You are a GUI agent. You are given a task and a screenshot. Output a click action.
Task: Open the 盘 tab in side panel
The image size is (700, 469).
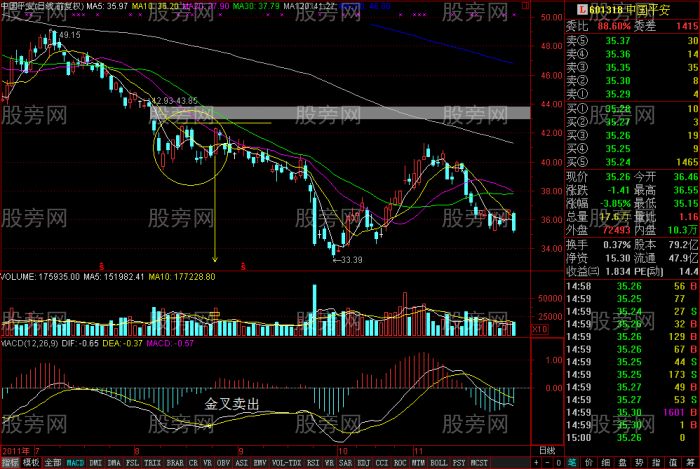623,463
